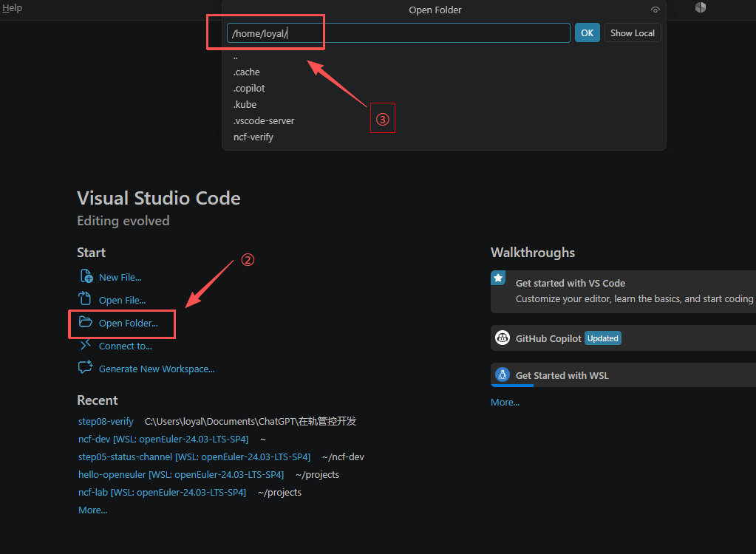Click More under Walkthroughs
The width and height of the screenshot is (756, 554).
(505, 403)
